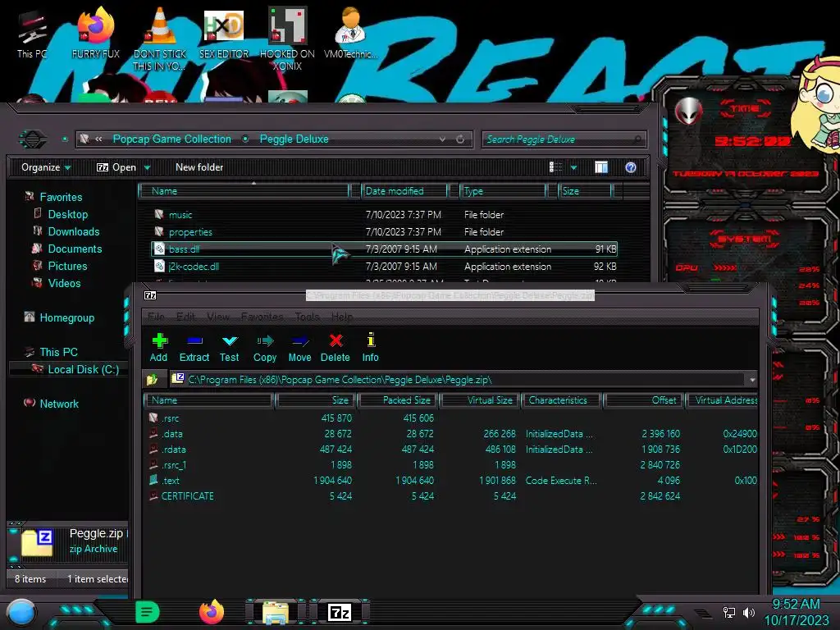
Task: Click the Explorer help question mark icon
Action: pos(631,167)
